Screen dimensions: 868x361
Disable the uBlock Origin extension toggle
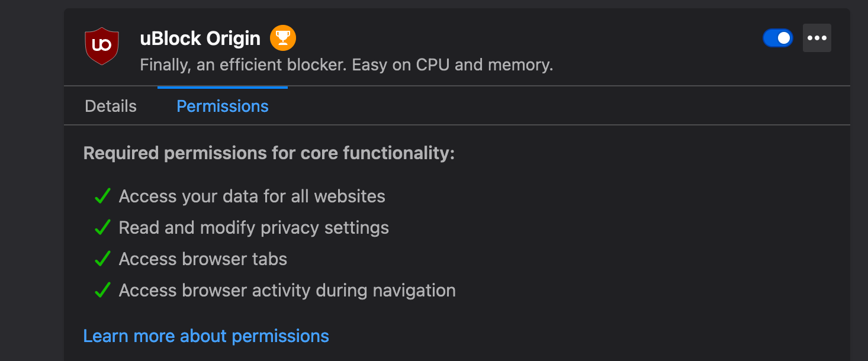coord(777,38)
